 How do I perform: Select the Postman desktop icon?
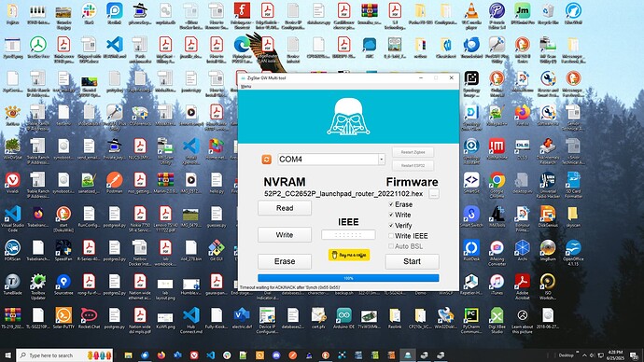click(x=114, y=183)
